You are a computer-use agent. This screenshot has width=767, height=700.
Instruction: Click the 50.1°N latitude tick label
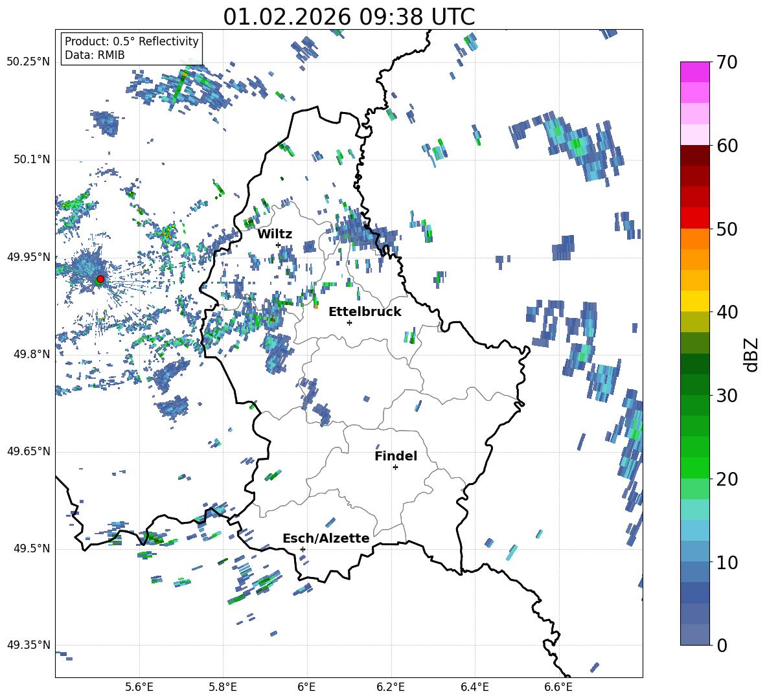pyautogui.click(x=31, y=160)
